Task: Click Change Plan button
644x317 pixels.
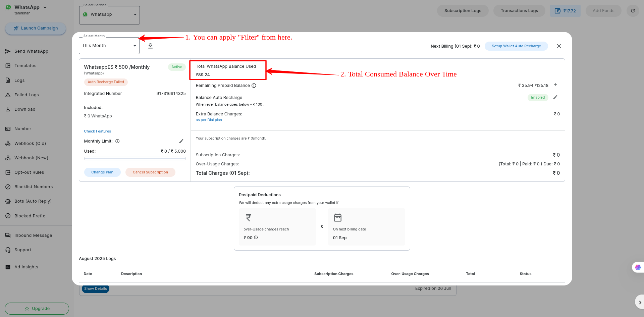Action: point(102,172)
